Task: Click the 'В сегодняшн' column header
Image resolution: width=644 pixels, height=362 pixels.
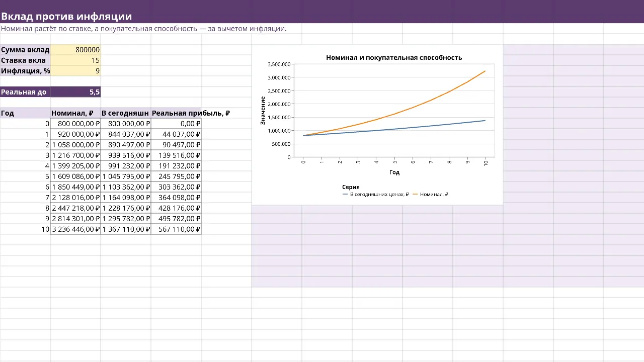Action: pos(126,113)
